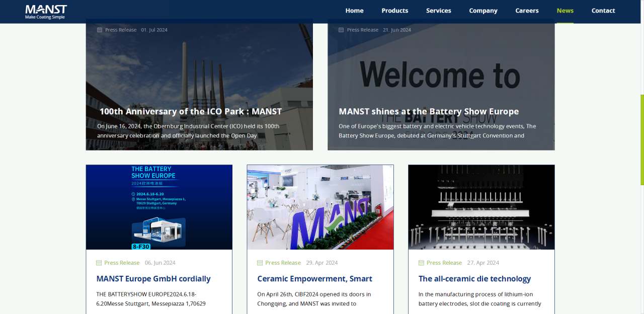Open the Contact page

[603, 11]
